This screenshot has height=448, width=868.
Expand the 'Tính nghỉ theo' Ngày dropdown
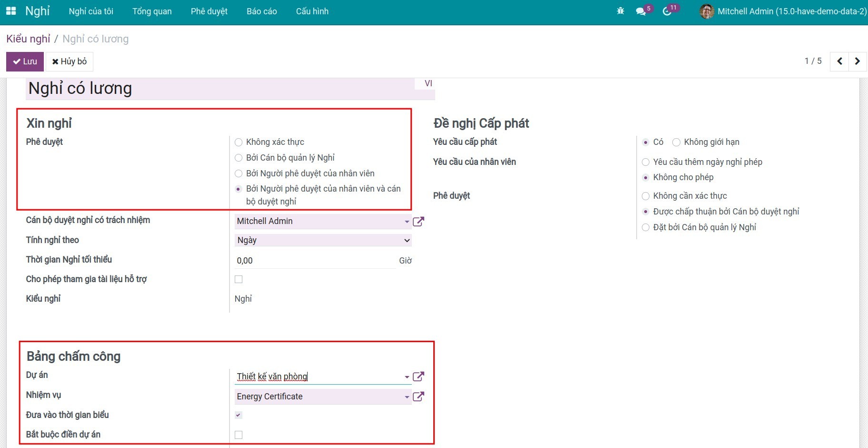click(323, 240)
